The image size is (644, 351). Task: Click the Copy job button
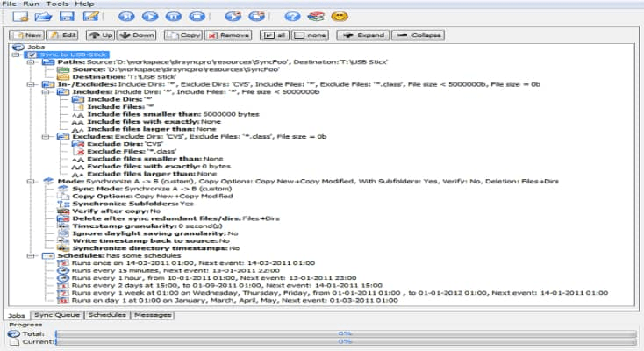pos(183,35)
